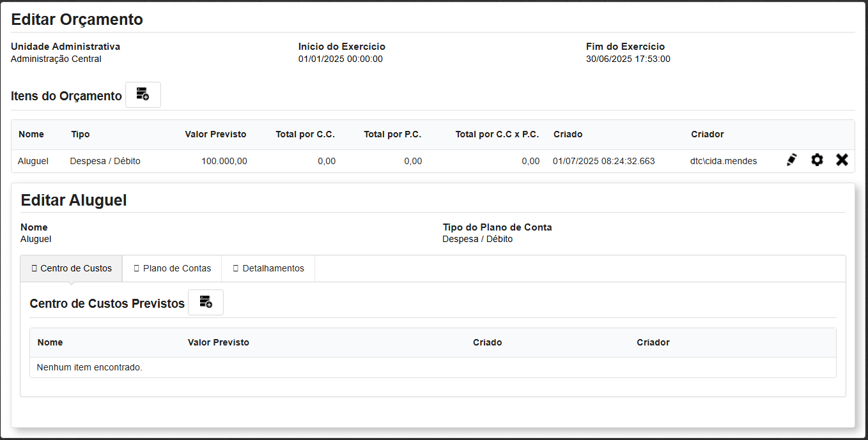Open the Plano de Contas tab
This screenshot has height=440, width=868.
(x=172, y=268)
